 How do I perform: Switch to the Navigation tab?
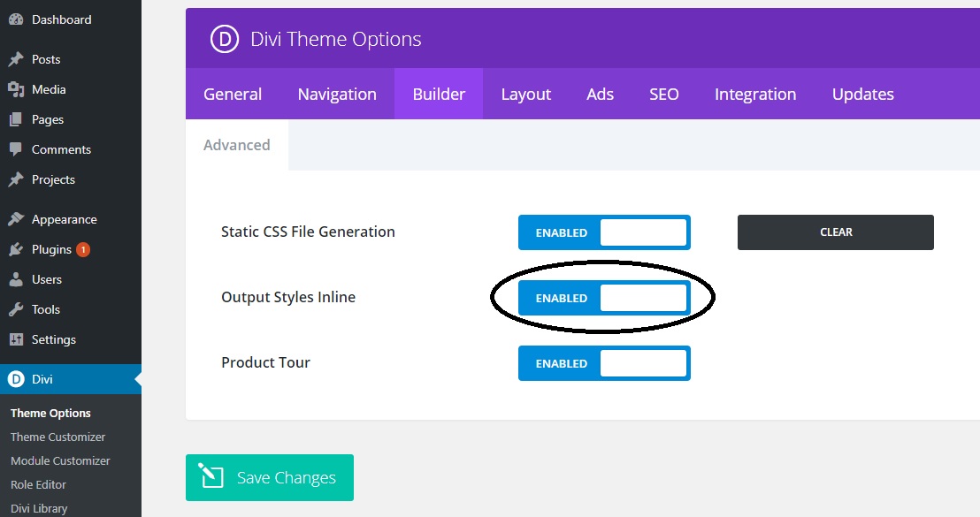point(337,94)
